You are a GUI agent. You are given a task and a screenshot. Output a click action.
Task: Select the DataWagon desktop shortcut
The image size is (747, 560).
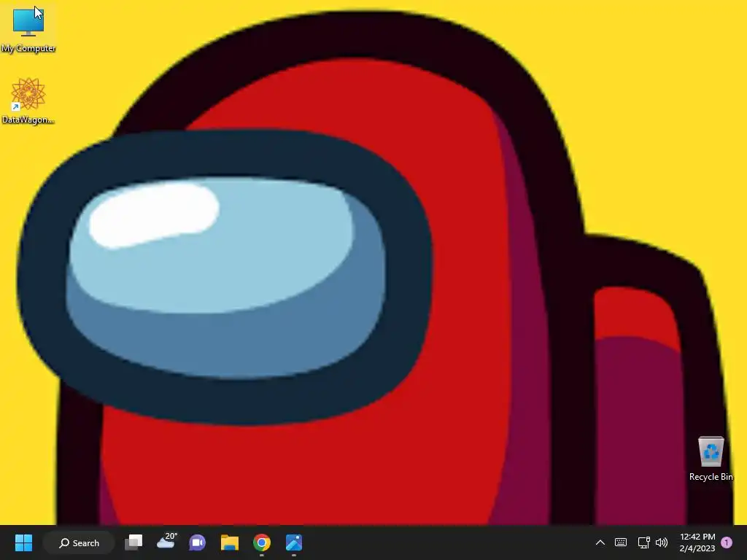28,101
